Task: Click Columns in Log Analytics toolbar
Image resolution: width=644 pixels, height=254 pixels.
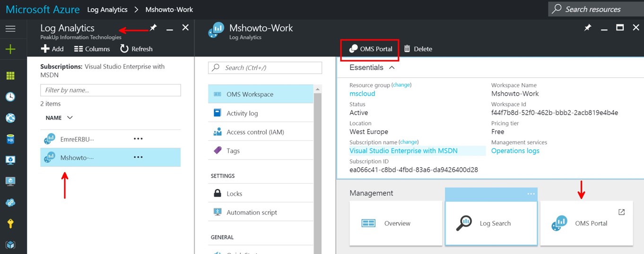Action: pyautogui.click(x=92, y=49)
